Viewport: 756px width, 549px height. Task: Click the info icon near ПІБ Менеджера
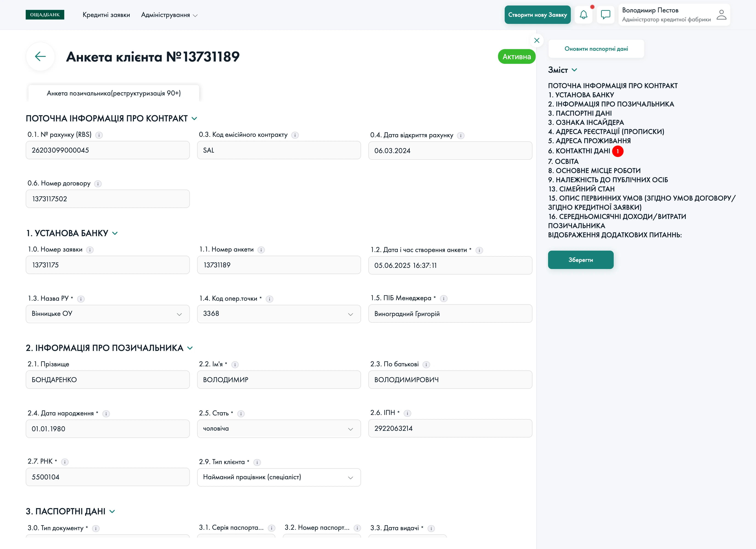point(444,299)
